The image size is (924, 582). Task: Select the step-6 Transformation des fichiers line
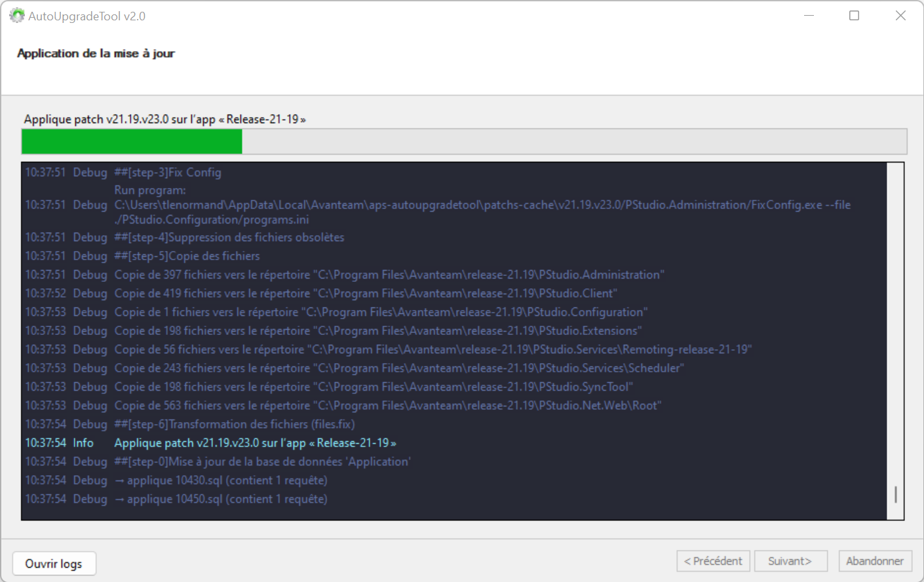pos(235,425)
